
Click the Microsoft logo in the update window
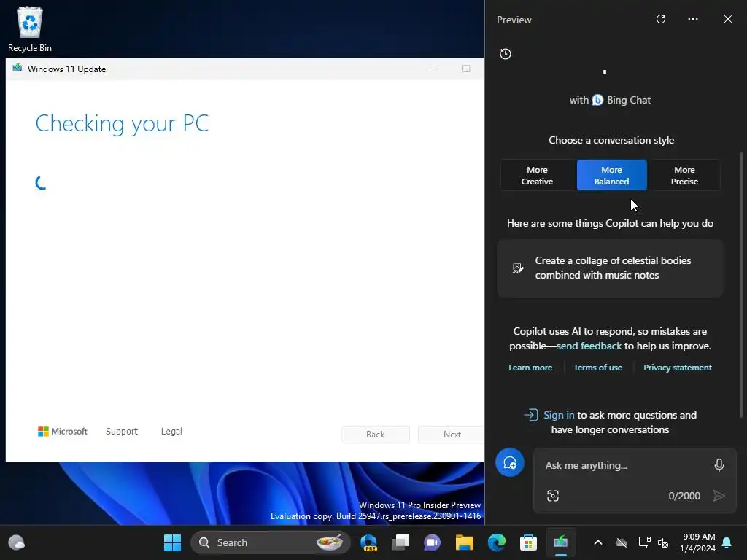[x=63, y=432]
